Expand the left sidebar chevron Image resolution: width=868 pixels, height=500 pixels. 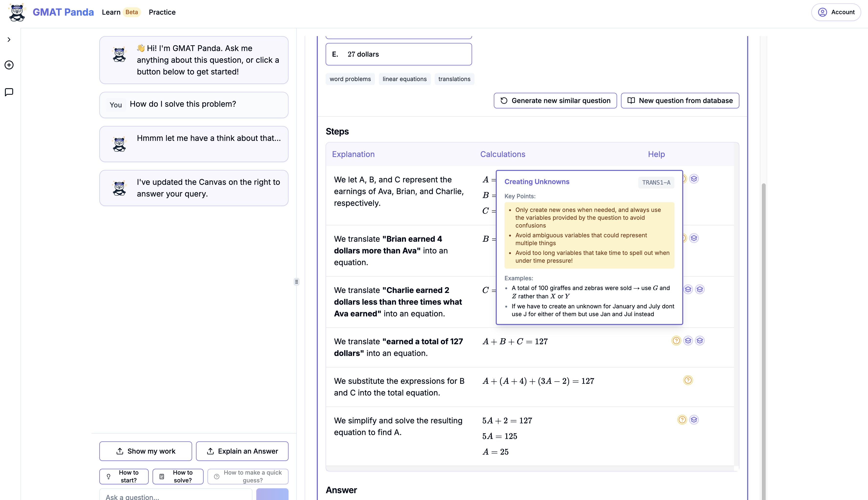(x=9, y=40)
